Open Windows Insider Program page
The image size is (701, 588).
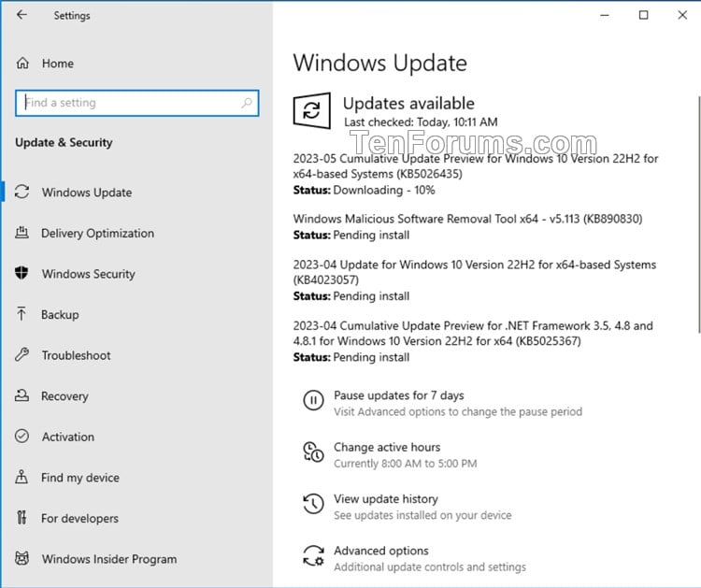tap(109, 559)
